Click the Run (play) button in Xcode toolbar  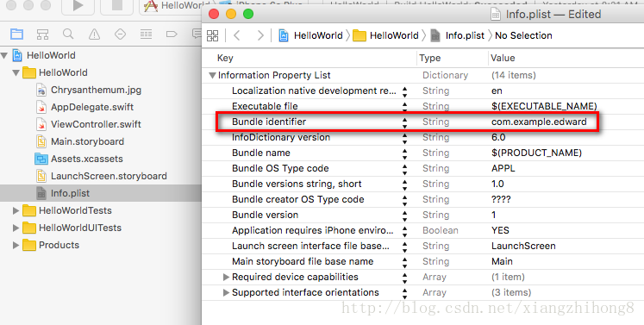(x=78, y=6)
